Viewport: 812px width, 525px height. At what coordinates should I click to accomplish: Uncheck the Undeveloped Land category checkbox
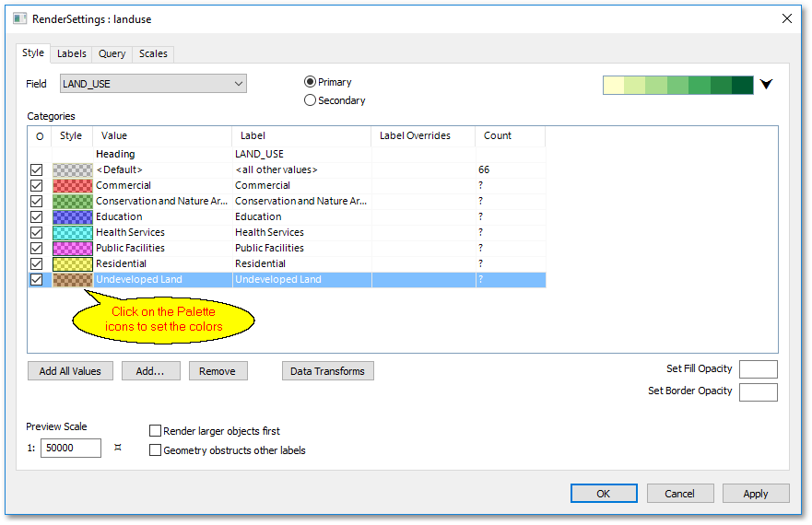(36, 280)
